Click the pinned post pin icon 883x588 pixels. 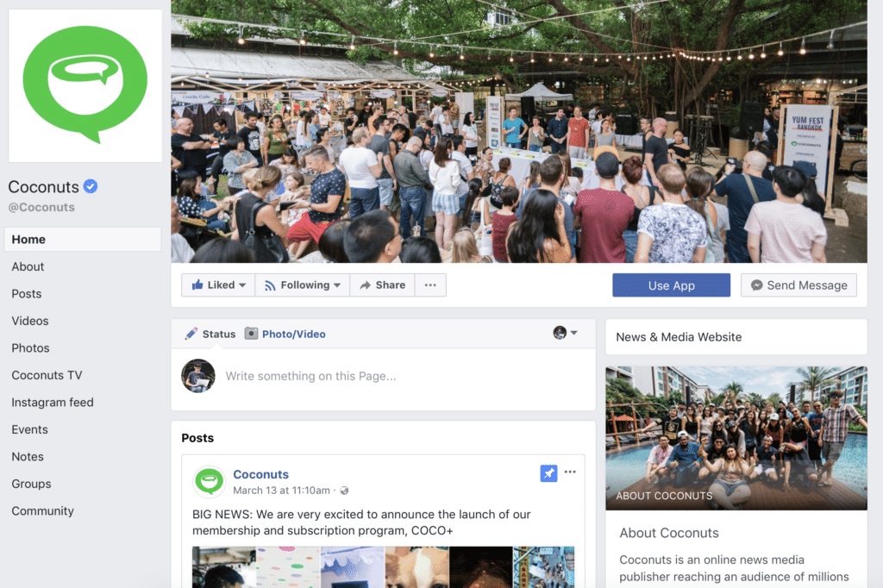(x=548, y=473)
